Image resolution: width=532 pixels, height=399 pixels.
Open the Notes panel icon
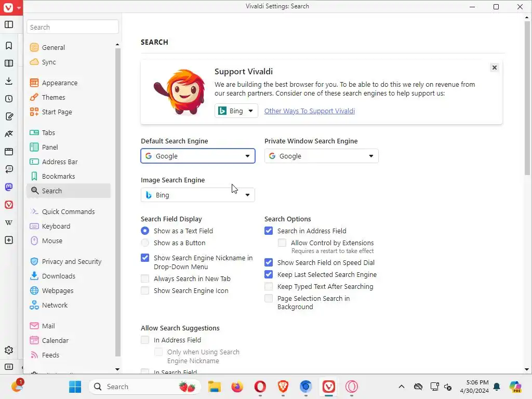click(9, 116)
